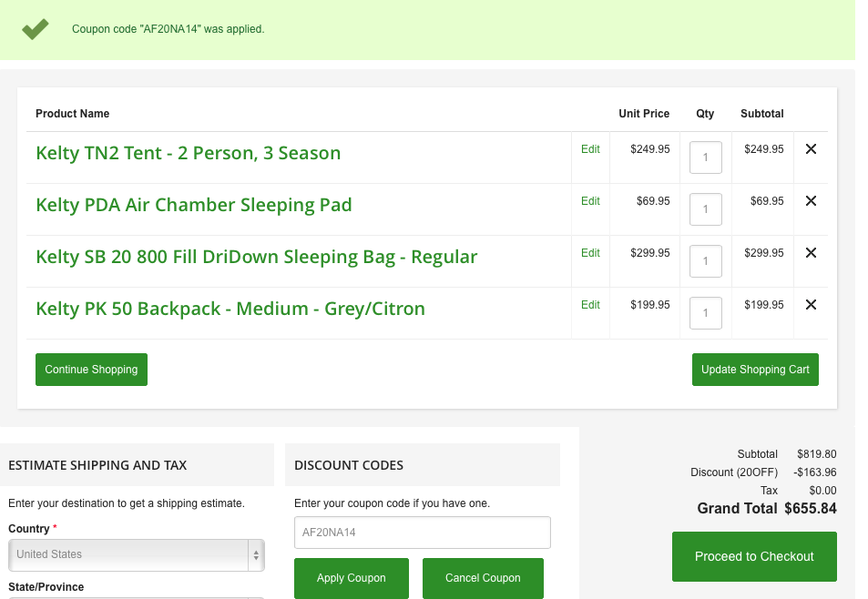868x599 pixels.
Task: Click Update Shopping Cart button
Action: 755,370
